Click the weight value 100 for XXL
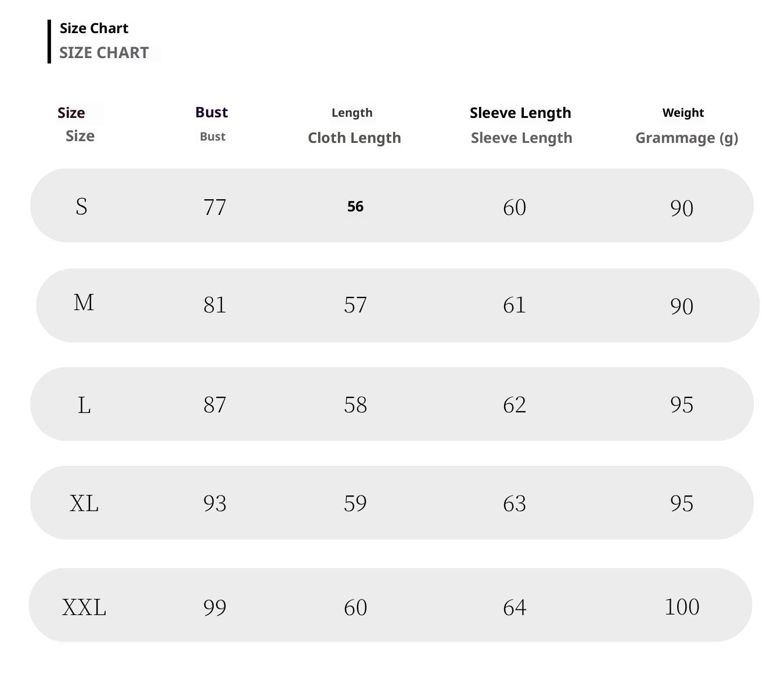The height and width of the screenshot is (697, 784). (682, 607)
